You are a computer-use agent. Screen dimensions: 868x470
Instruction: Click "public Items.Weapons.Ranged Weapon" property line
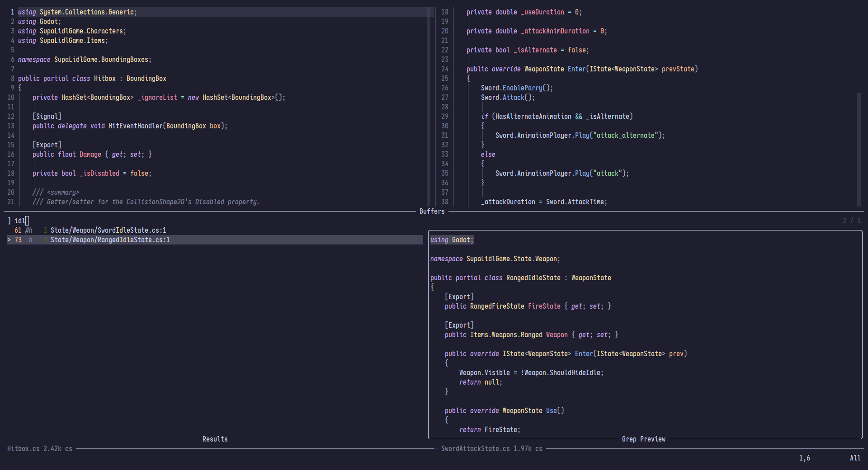[532, 335]
